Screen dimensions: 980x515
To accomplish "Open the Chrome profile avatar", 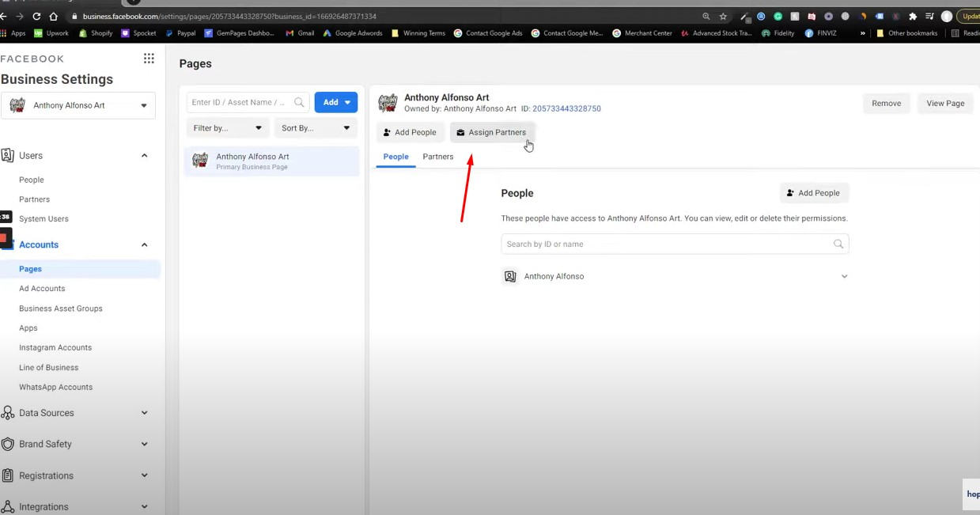I will point(947,16).
